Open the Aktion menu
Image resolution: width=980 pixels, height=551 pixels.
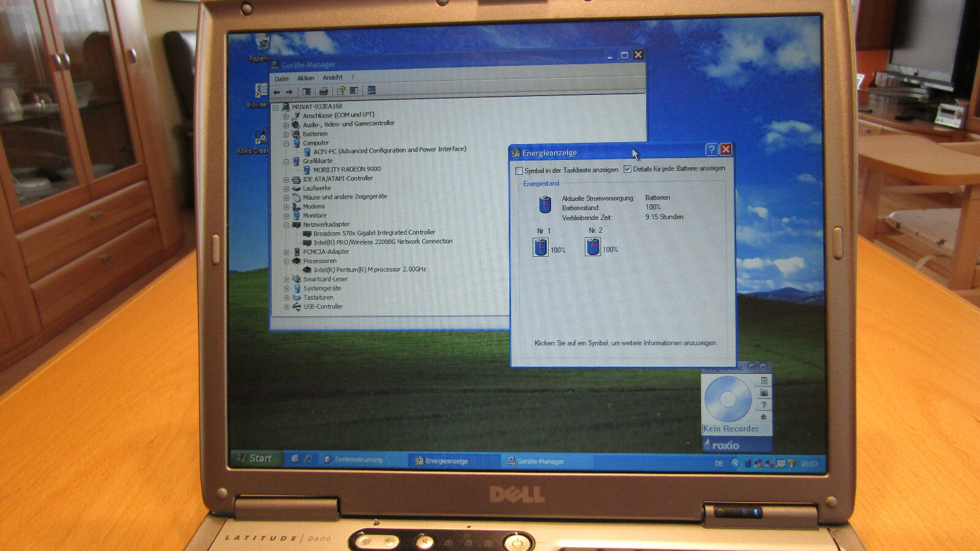[x=305, y=78]
